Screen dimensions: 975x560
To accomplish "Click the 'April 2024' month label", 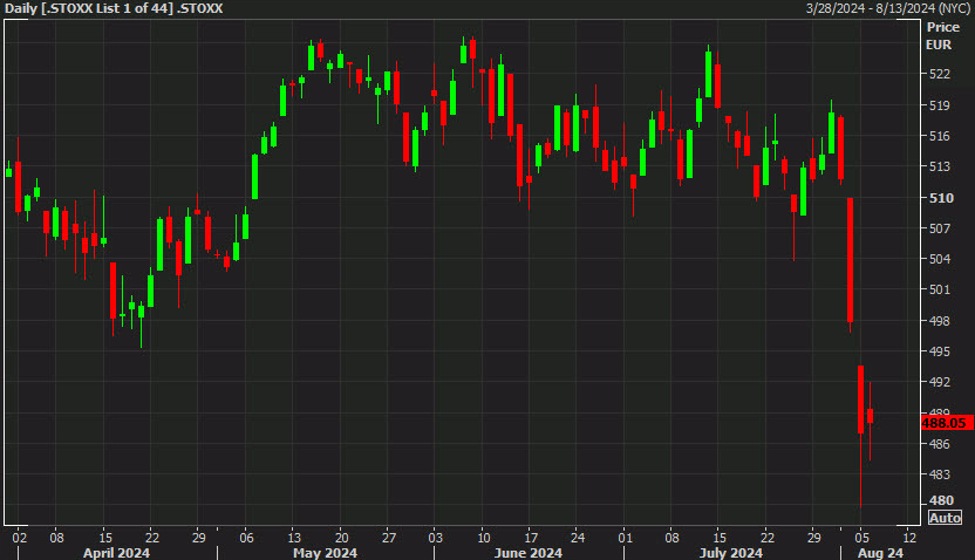I will [116, 553].
